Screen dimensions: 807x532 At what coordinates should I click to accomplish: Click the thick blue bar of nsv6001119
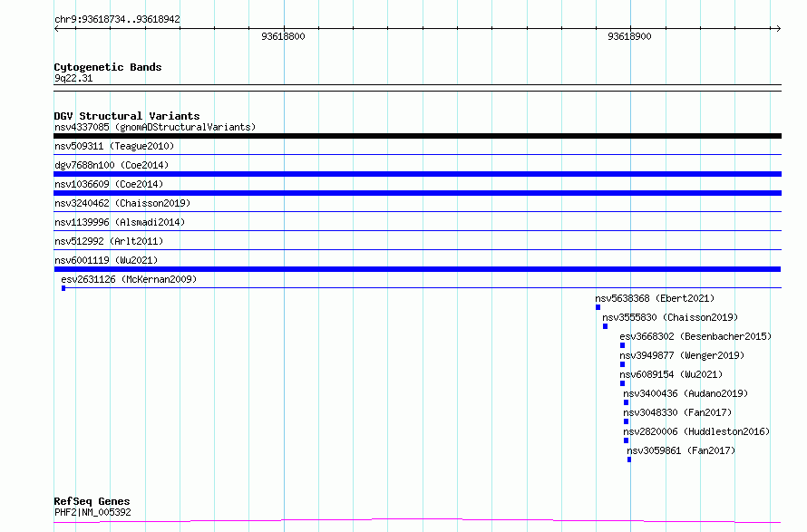coord(417,269)
